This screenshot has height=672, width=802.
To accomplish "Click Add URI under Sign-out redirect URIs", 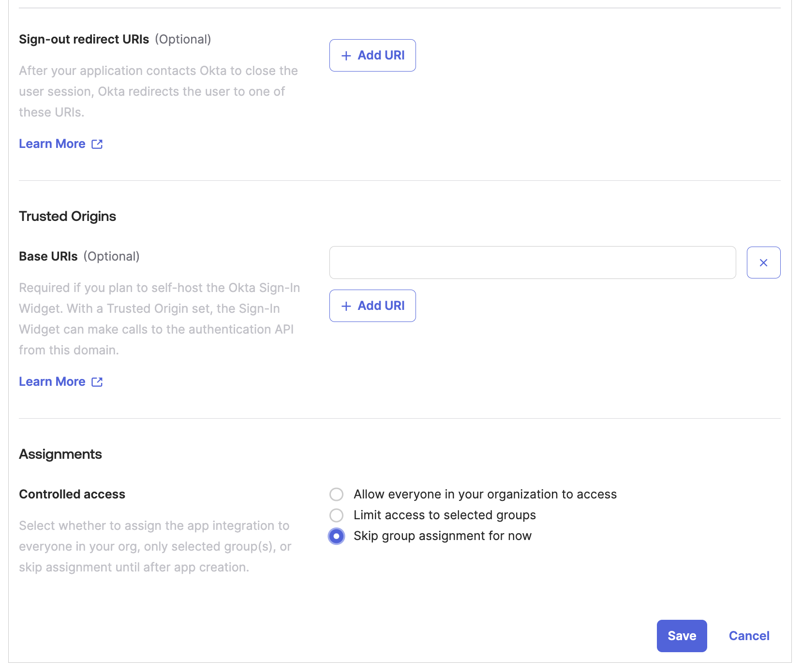I will [372, 55].
